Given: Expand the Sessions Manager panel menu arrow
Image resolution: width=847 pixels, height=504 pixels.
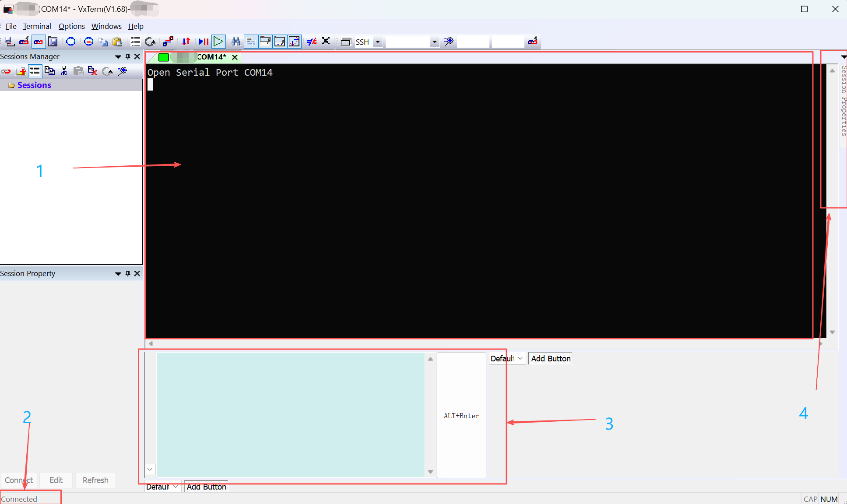Looking at the screenshot, I should point(118,56).
